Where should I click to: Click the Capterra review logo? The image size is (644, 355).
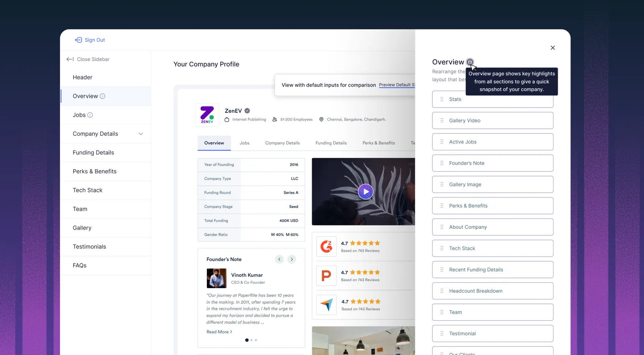(x=326, y=305)
